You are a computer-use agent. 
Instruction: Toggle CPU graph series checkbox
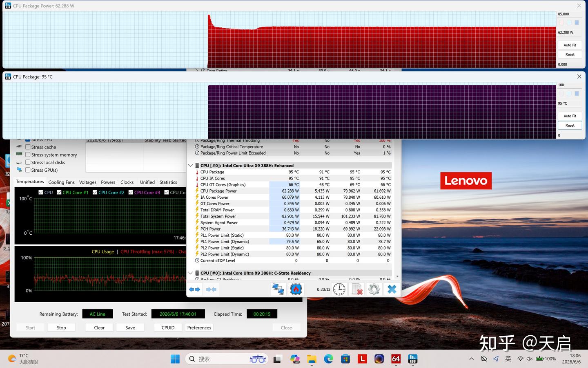(x=41, y=192)
